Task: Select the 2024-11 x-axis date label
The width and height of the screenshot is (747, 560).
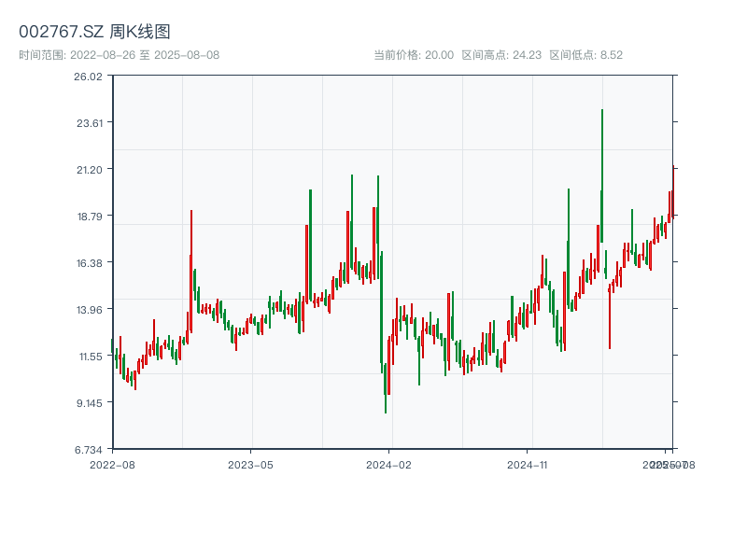Action: [x=528, y=464]
